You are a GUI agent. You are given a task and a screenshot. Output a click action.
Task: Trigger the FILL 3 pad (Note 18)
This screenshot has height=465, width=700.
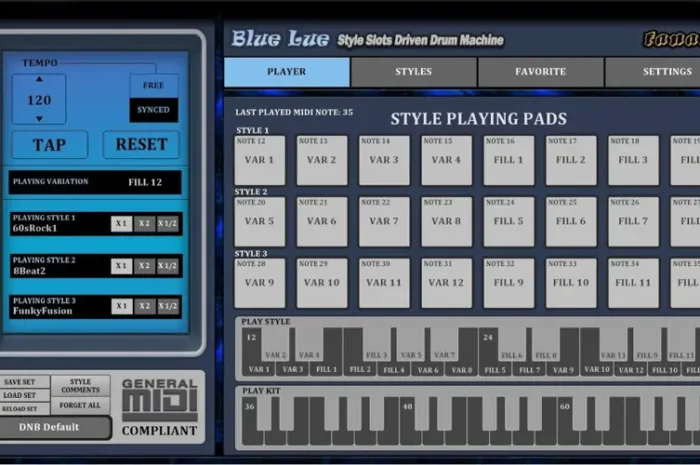[x=633, y=160]
